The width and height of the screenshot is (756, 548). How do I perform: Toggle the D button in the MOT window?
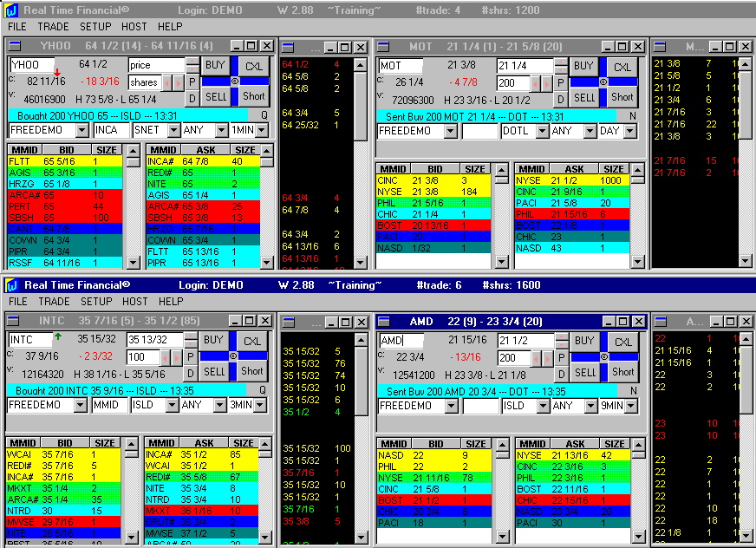click(560, 100)
